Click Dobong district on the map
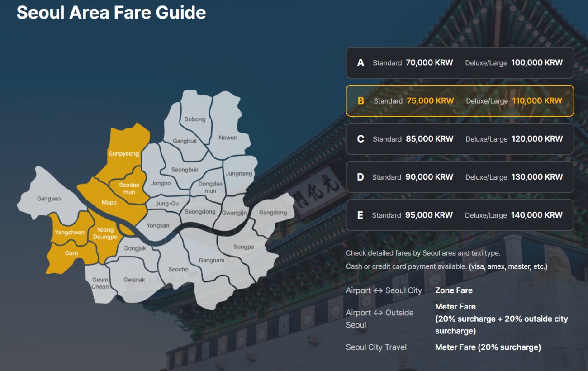This screenshot has width=588, height=371. (194, 119)
